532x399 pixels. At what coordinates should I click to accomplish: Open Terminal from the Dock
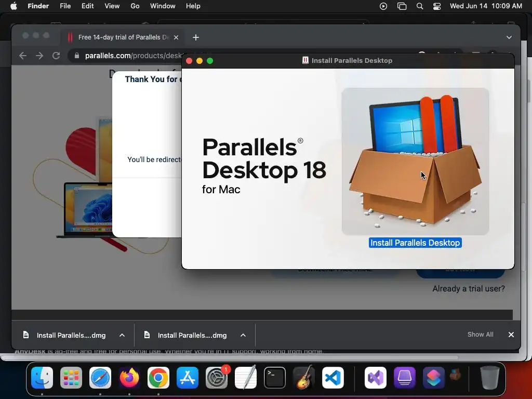tap(274, 378)
